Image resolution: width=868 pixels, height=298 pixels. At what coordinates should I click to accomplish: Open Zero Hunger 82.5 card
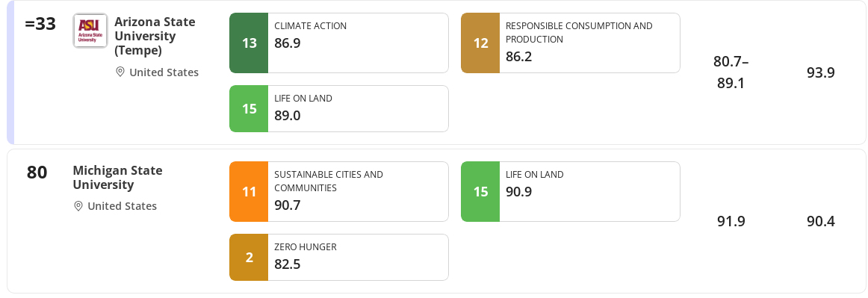(x=339, y=258)
